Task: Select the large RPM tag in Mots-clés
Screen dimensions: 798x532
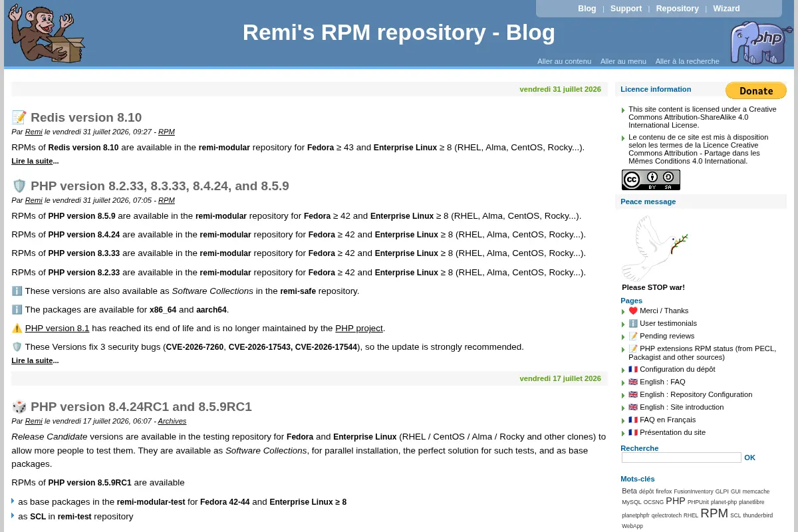Action: (x=714, y=513)
